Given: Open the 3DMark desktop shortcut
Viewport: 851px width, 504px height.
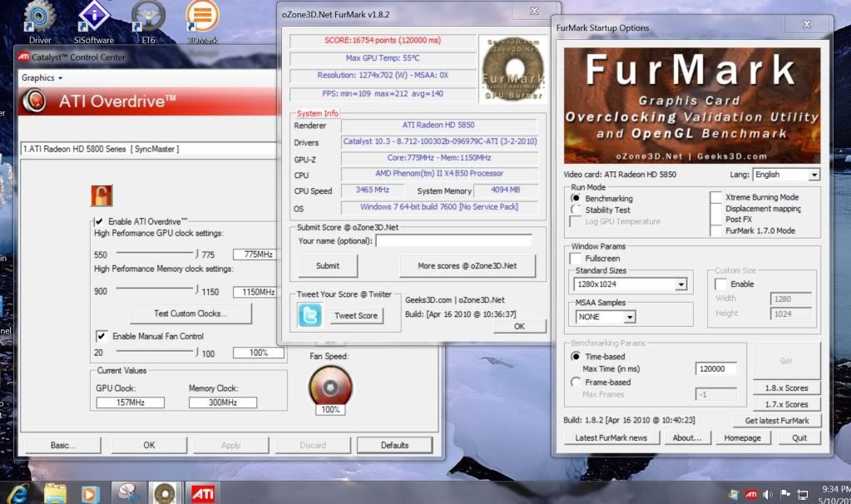Looking at the screenshot, I should point(202,22).
